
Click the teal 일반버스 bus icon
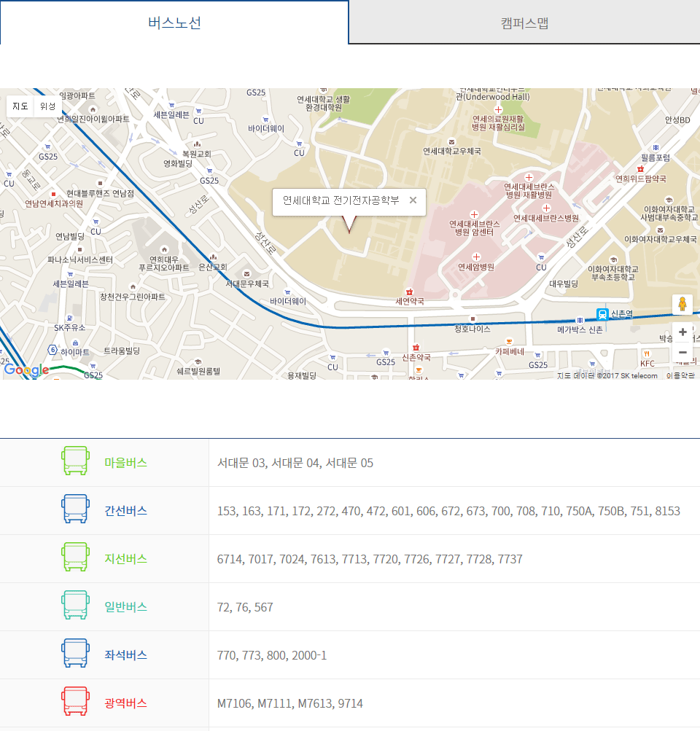[x=74, y=606]
